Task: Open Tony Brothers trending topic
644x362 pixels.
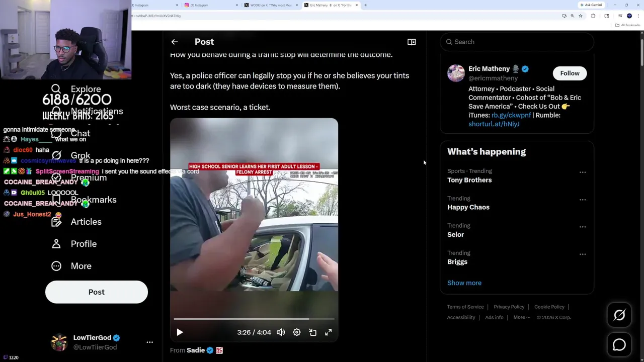Action: pos(469,180)
